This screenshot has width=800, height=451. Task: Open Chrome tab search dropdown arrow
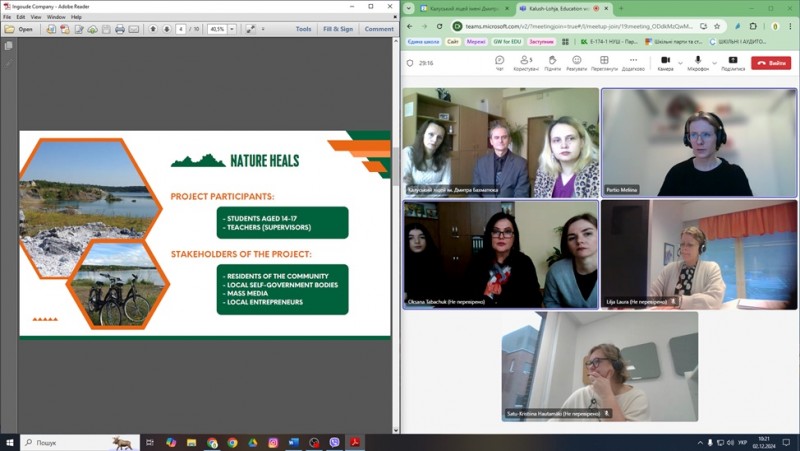[409, 9]
